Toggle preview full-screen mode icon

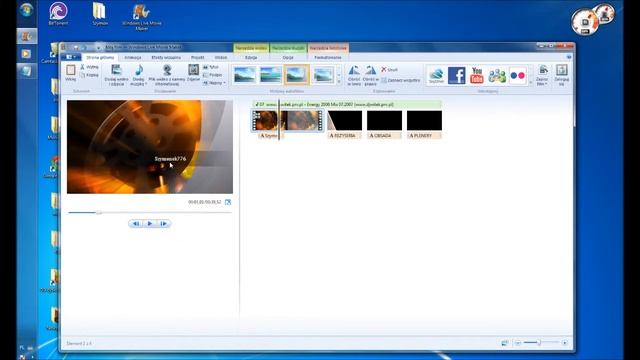pyautogui.click(x=228, y=202)
